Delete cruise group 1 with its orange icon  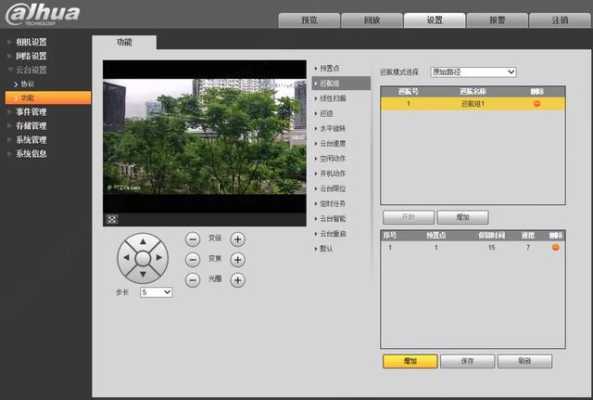click(x=537, y=104)
